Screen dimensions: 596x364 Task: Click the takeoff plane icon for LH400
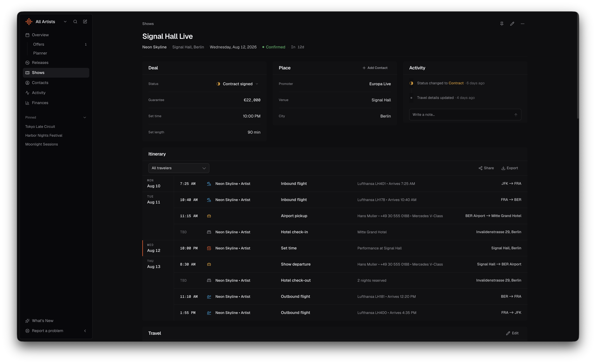pyautogui.click(x=209, y=313)
